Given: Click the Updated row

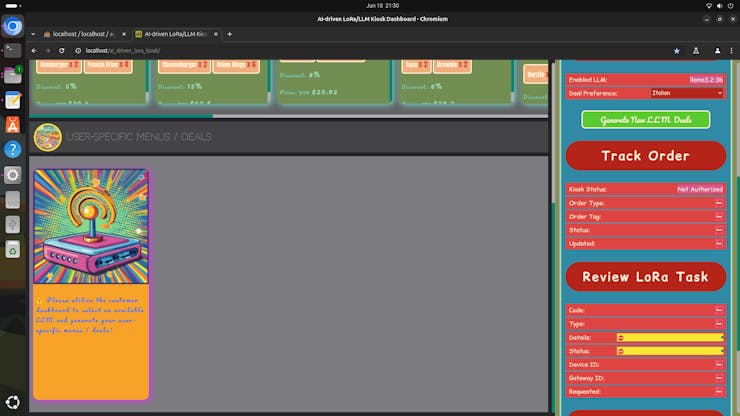Looking at the screenshot, I should (x=646, y=244).
